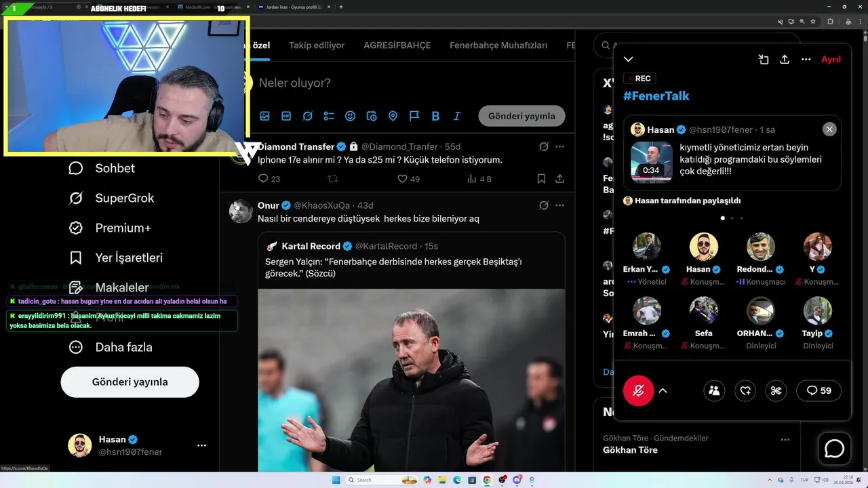The image size is (868, 488).
Task: Toggle the red muted microphone button
Action: 638,390
